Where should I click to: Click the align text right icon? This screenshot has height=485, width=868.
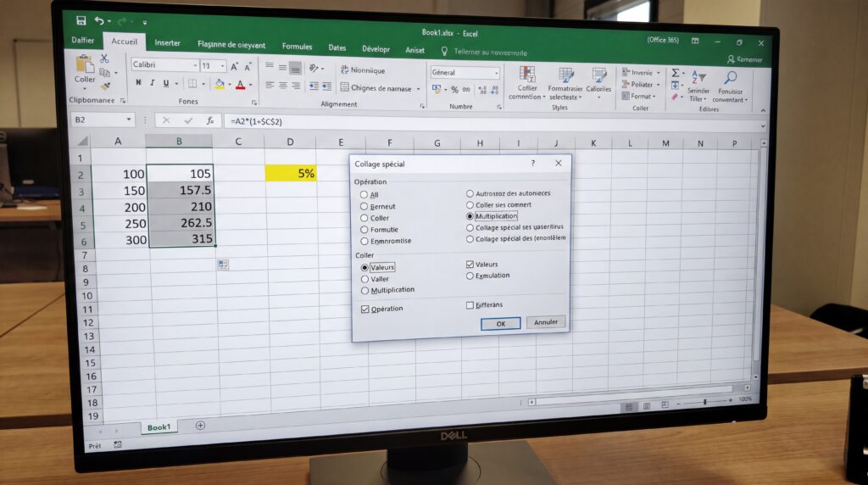pos(296,86)
